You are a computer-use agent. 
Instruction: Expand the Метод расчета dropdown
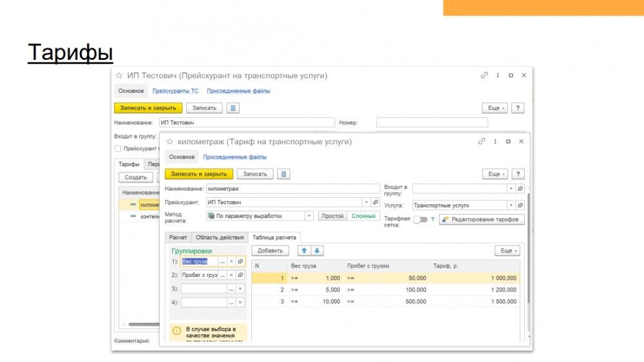310,216
